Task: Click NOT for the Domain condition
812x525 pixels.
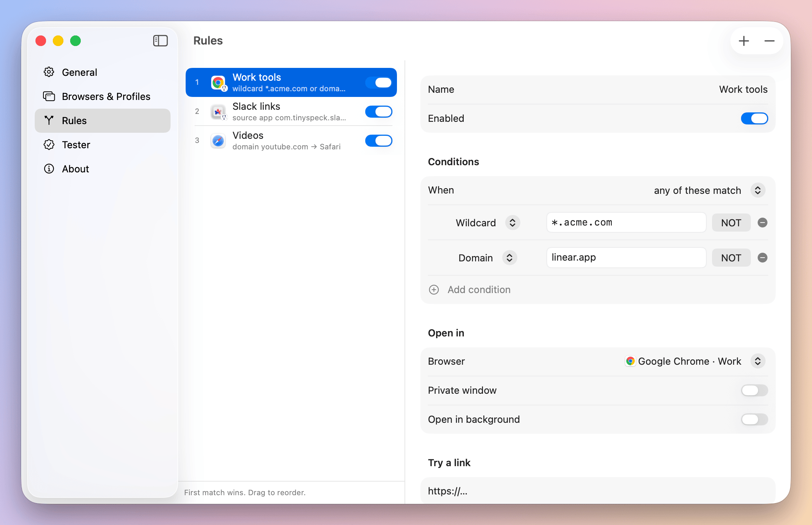Action: coord(731,258)
